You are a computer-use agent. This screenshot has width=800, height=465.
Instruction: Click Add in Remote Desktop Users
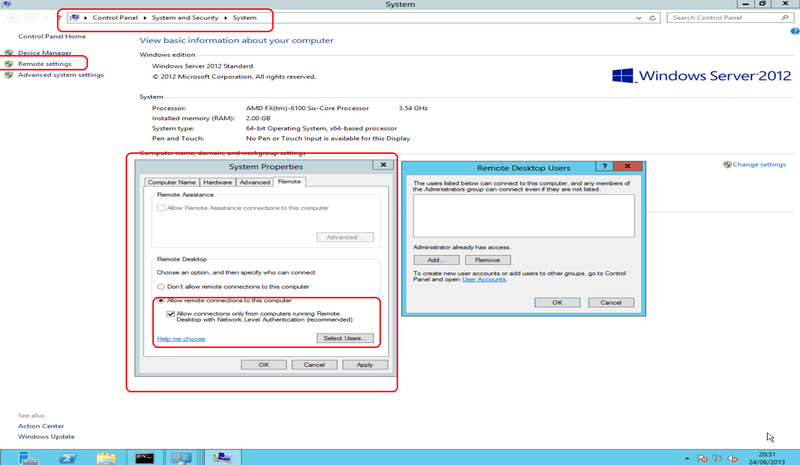(x=436, y=260)
